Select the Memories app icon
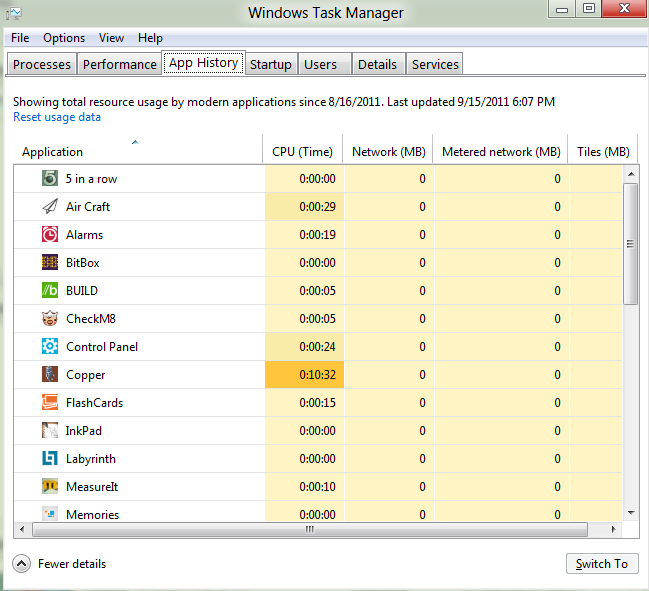The height and width of the screenshot is (591, 649). tap(50, 514)
